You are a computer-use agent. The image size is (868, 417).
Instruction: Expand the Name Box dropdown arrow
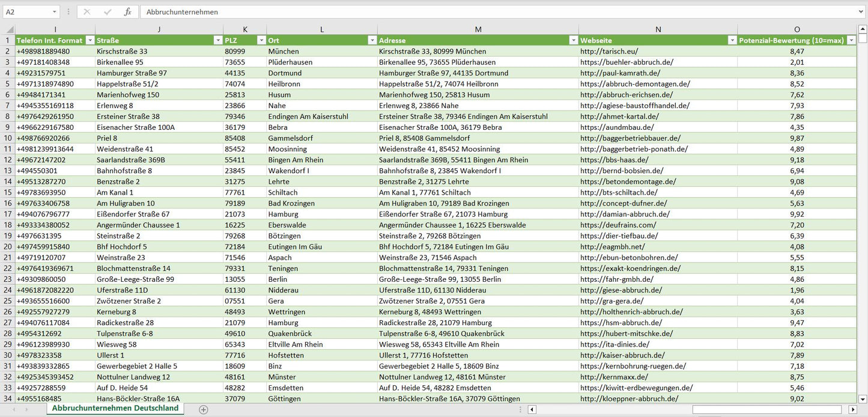54,12
